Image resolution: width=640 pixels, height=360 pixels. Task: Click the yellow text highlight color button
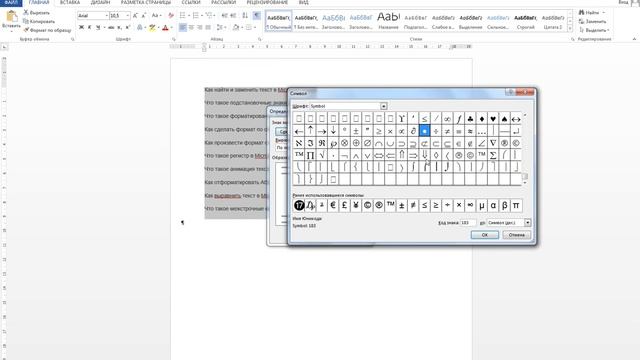tap(152, 27)
